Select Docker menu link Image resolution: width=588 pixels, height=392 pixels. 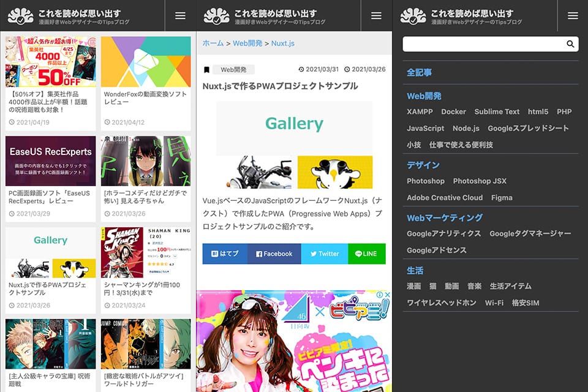(453, 112)
